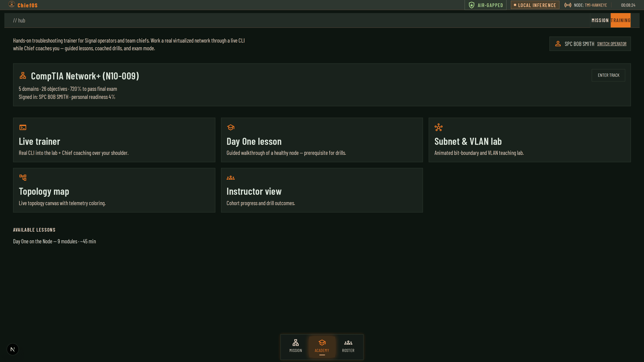Open the Live trainer card

click(114, 140)
